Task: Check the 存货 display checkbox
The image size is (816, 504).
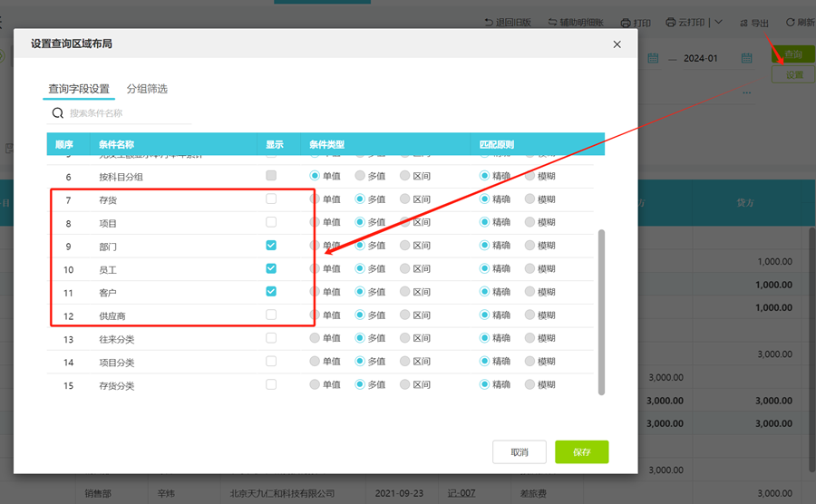Action: click(271, 199)
